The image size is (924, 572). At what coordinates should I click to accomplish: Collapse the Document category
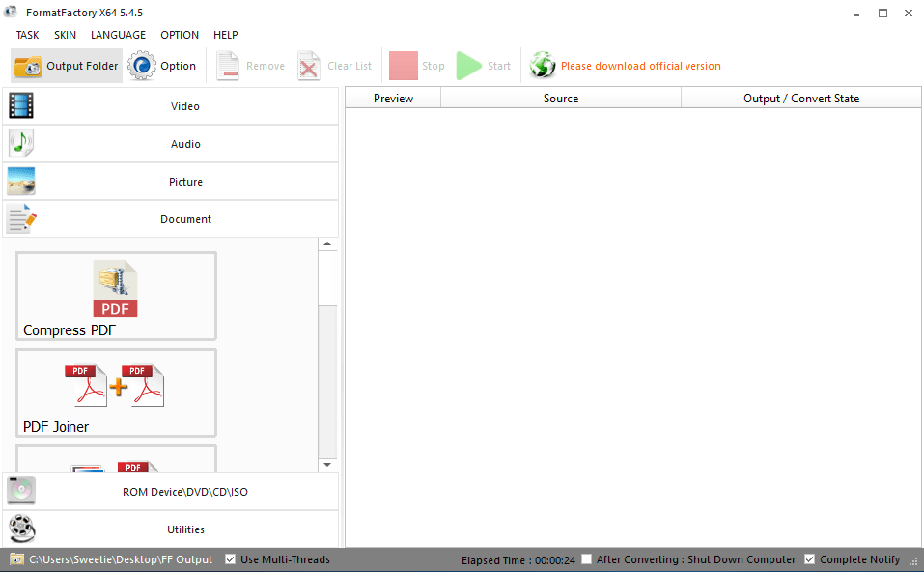170,219
